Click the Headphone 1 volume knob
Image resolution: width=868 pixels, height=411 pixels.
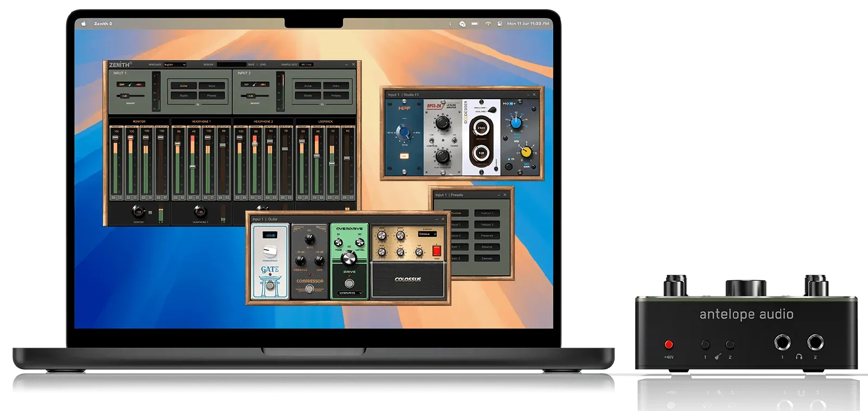pyautogui.click(x=200, y=211)
